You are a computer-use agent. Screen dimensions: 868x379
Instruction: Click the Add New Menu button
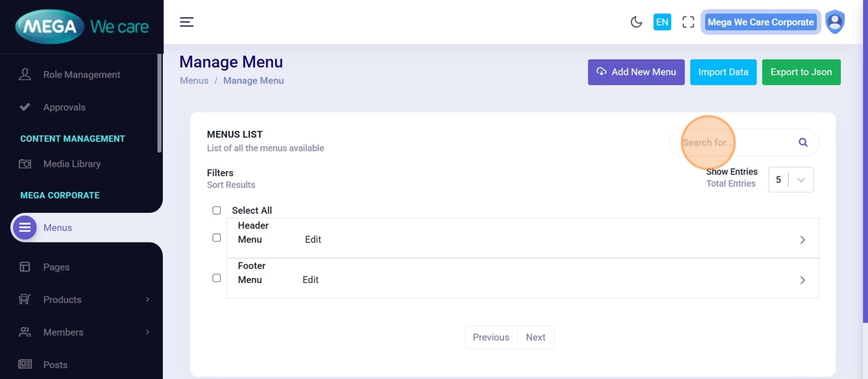pyautogui.click(x=635, y=72)
